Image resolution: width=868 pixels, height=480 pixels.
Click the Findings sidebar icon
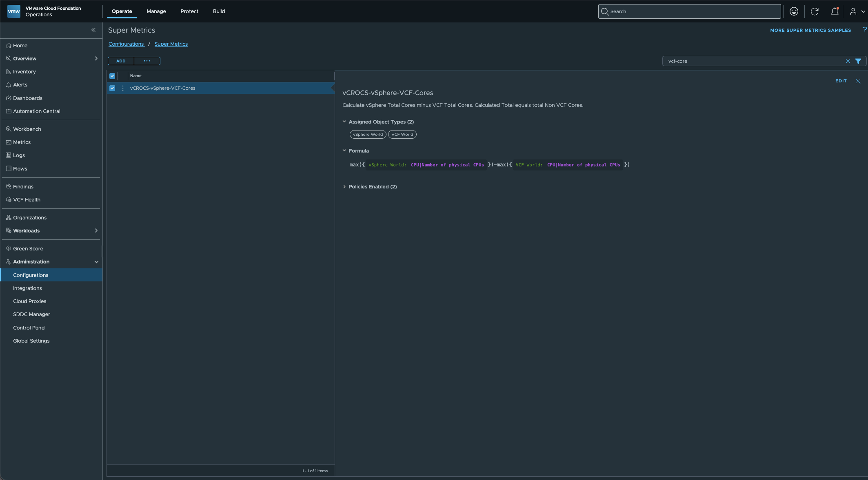pos(9,187)
